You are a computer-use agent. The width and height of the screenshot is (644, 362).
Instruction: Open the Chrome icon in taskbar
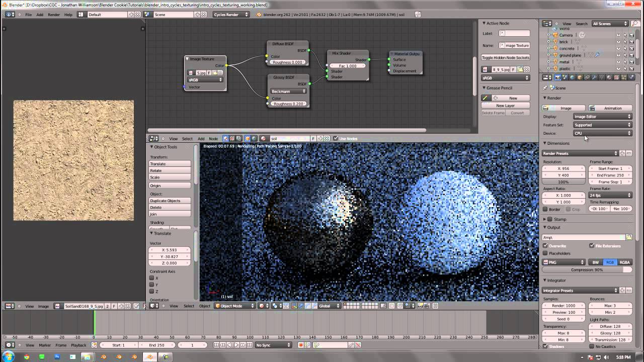pyautogui.click(x=26, y=357)
